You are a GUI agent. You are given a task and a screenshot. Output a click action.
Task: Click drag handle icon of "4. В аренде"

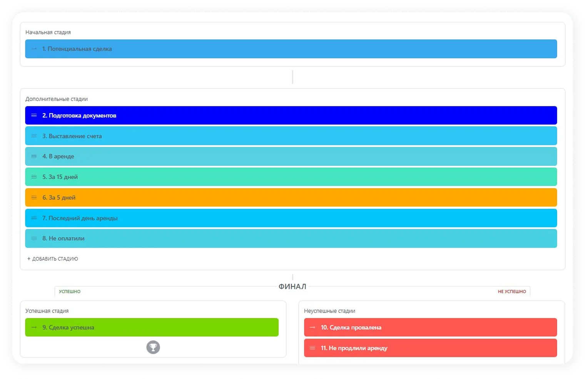34,156
